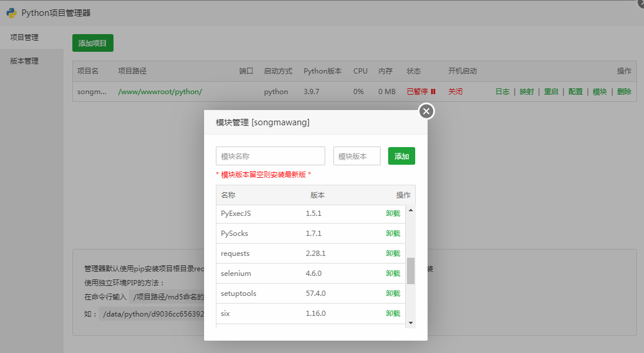
Task: Click the 3.9.7 Python version cell
Action: 311,92
